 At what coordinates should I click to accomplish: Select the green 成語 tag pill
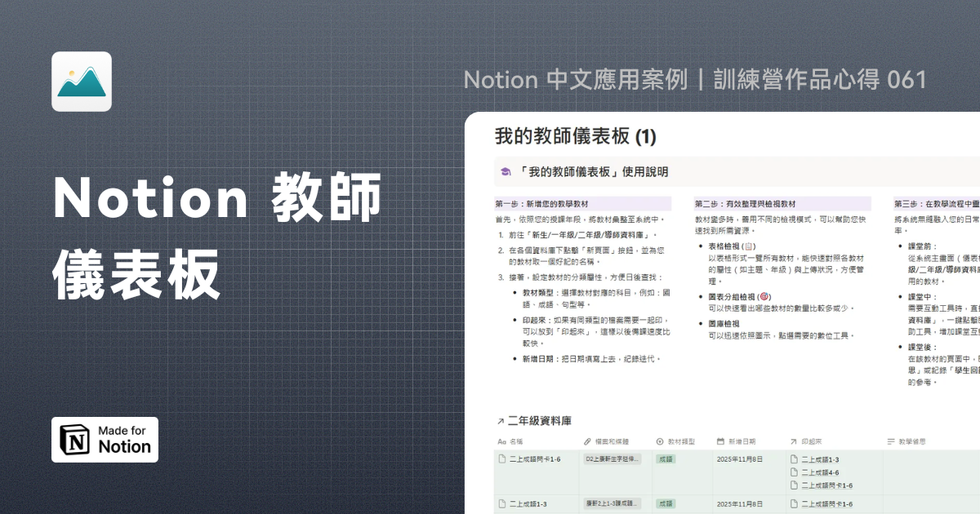pyautogui.click(x=666, y=459)
